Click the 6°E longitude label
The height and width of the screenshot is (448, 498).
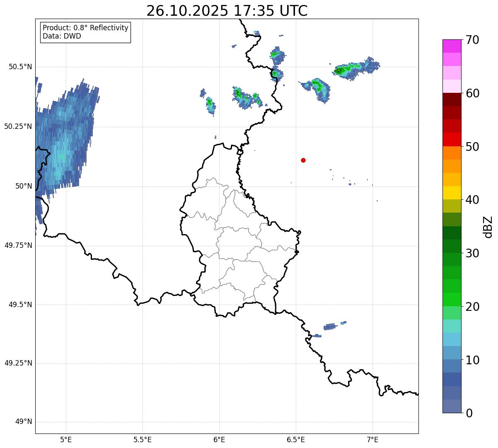coord(219,440)
